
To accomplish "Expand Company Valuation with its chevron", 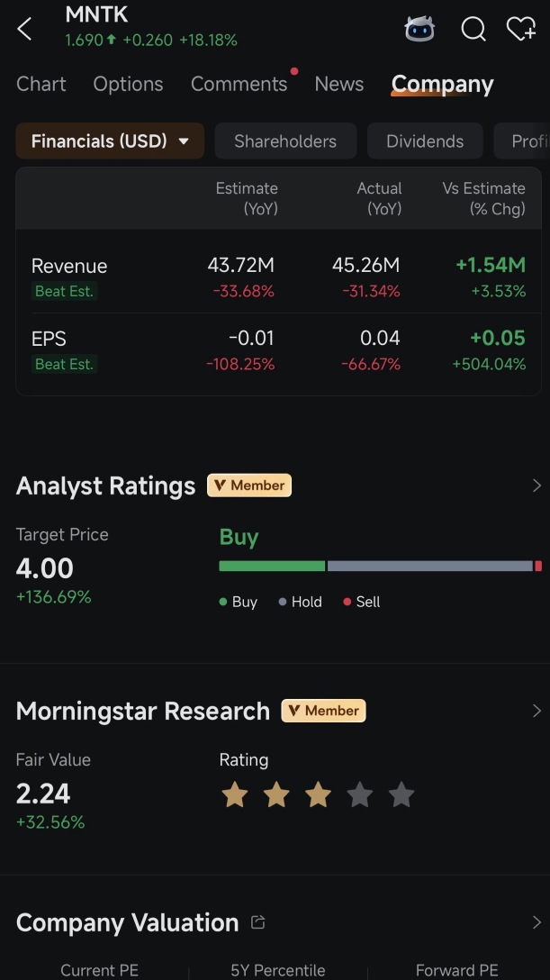I will [x=536, y=922].
